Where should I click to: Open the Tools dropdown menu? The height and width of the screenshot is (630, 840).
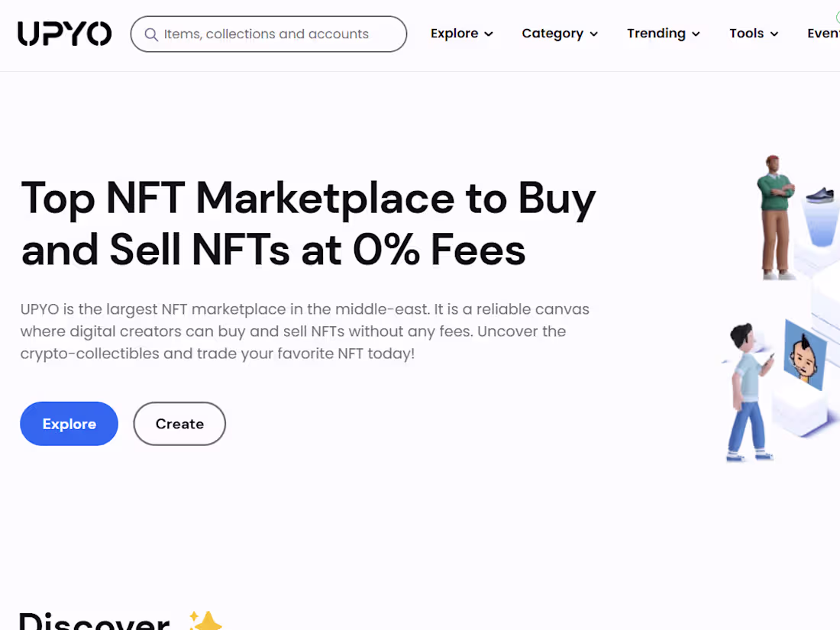pos(753,34)
